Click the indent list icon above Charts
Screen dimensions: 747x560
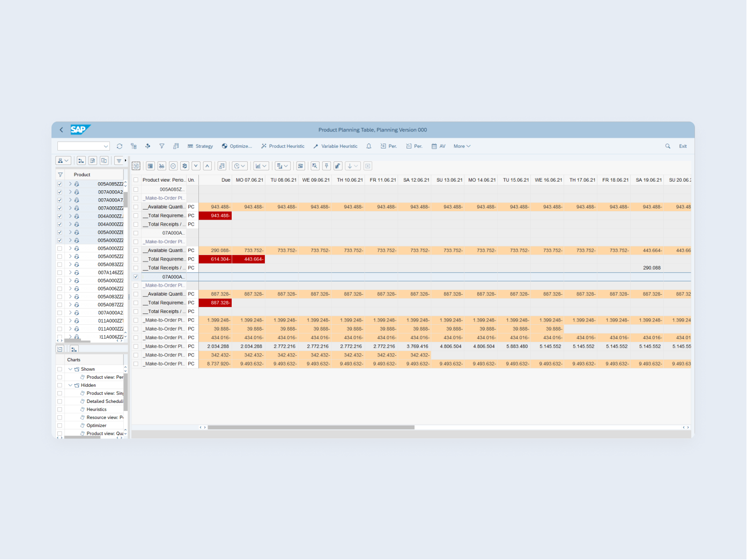(x=60, y=349)
